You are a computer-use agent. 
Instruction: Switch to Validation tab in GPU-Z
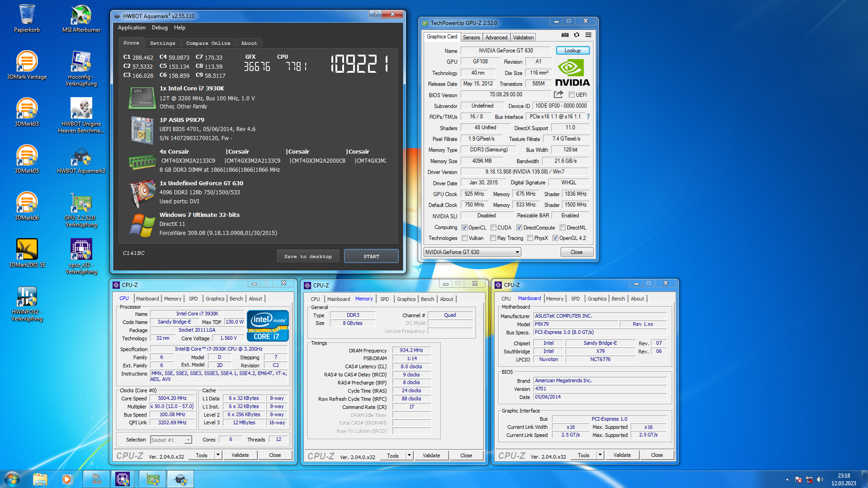pyautogui.click(x=523, y=38)
